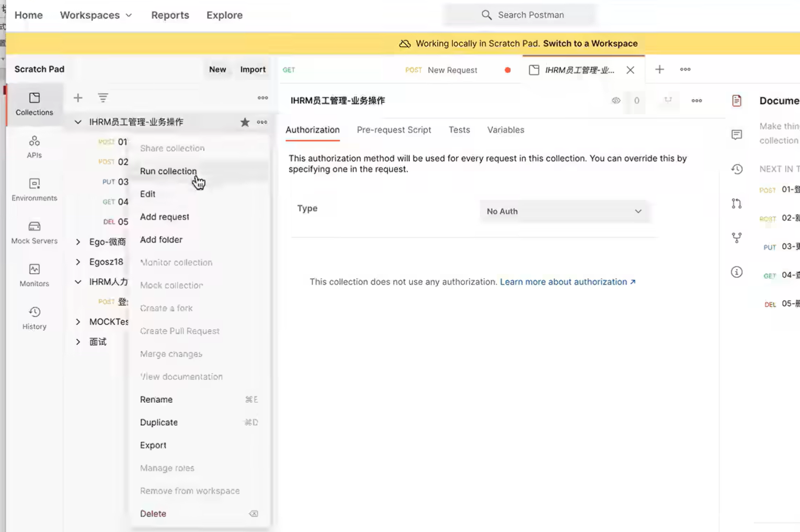Switch to the Tests tab

[x=459, y=130]
